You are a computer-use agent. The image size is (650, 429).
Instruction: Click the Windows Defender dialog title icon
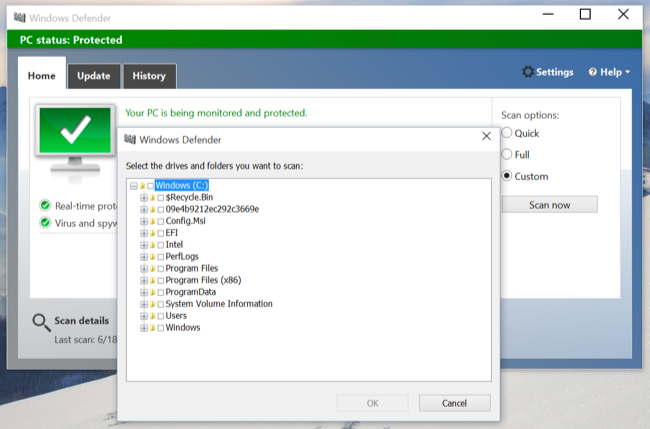pos(130,140)
